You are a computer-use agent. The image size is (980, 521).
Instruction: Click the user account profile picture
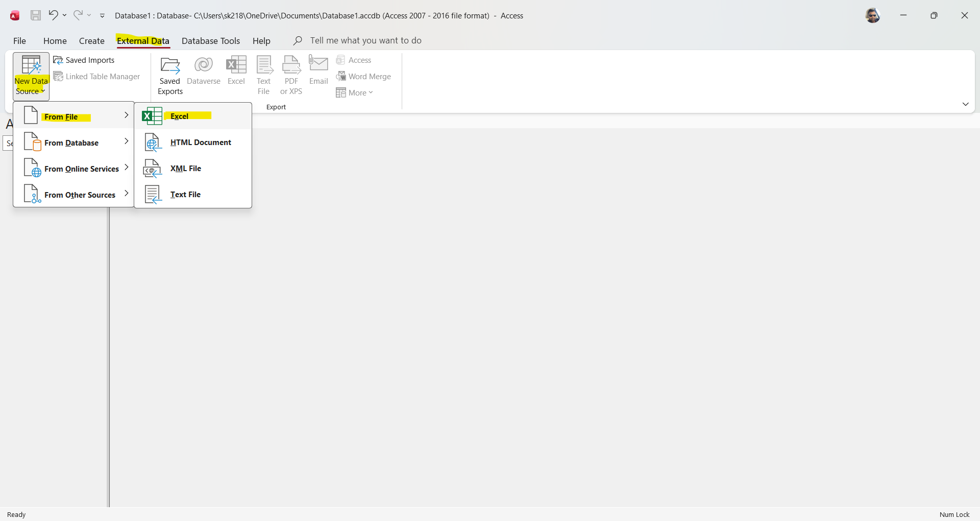873,15
